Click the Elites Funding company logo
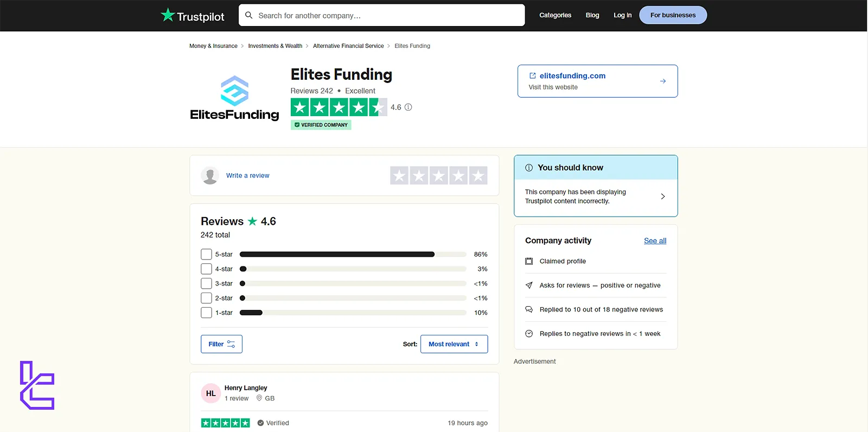 (234, 98)
